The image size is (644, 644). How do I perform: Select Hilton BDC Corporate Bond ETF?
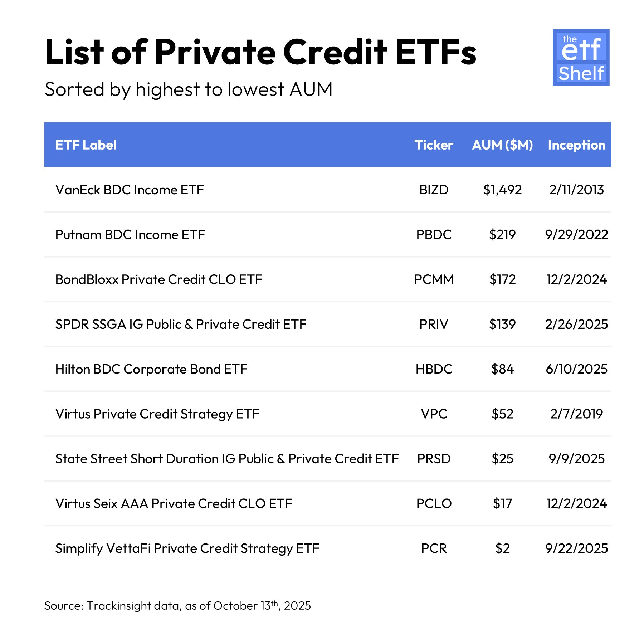click(x=151, y=369)
